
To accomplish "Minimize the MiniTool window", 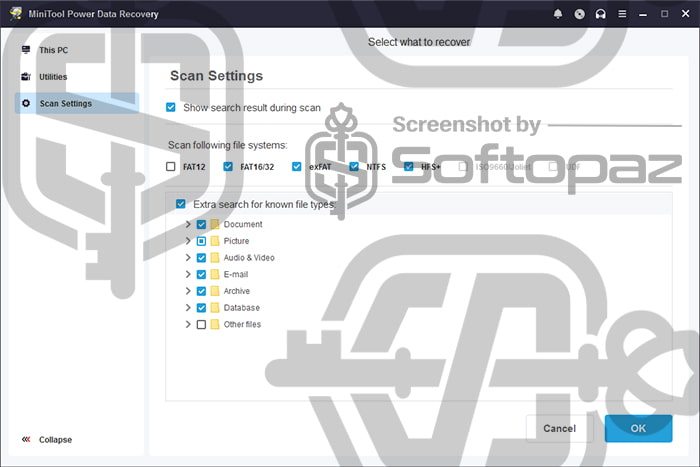I will [x=643, y=14].
